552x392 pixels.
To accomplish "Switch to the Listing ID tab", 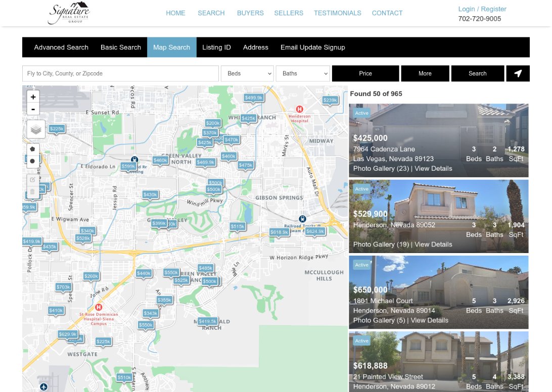I will pyautogui.click(x=216, y=47).
